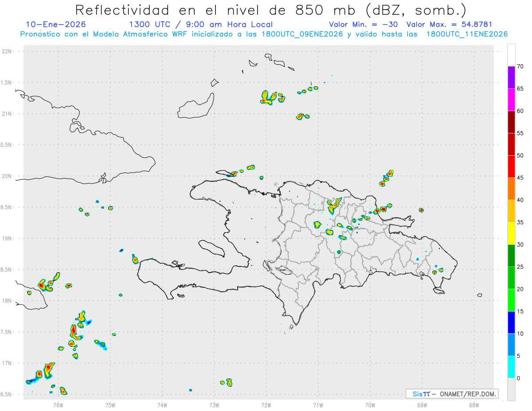Viewport: 532px width, 411px height.
Task: Click the '76W' longitude axis label
Action: (59, 404)
